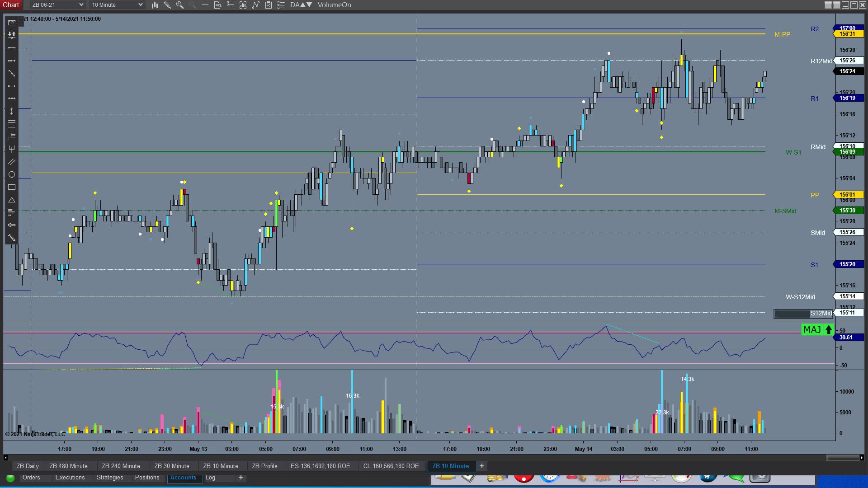This screenshot has height=488, width=868.
Task: Select the parallel channel drawing tool
Action: coord(12,162)
